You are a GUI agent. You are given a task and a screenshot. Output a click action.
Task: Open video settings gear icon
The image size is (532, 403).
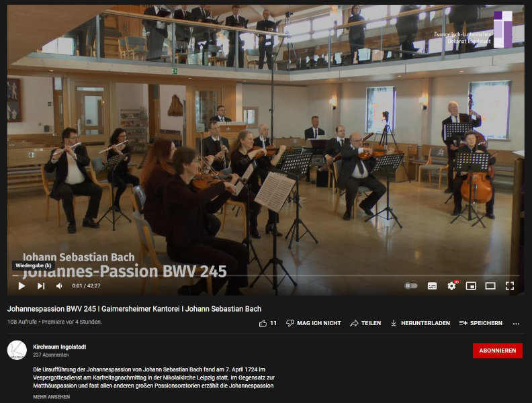[451, 286]
